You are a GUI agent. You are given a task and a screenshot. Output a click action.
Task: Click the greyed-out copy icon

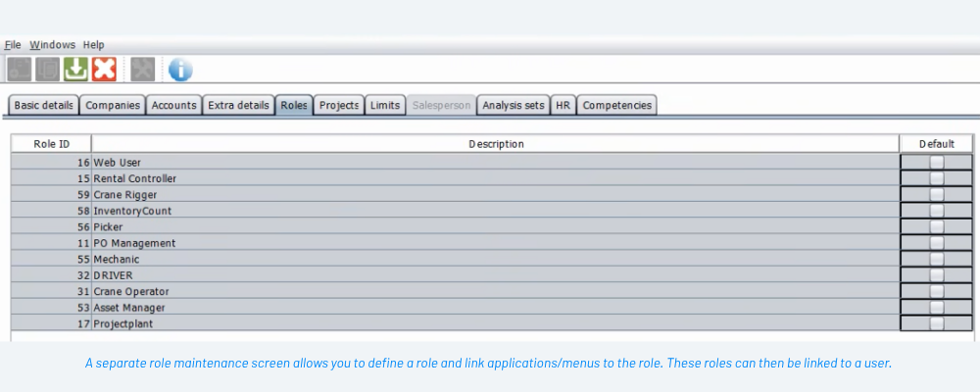[x=47, y=70]
